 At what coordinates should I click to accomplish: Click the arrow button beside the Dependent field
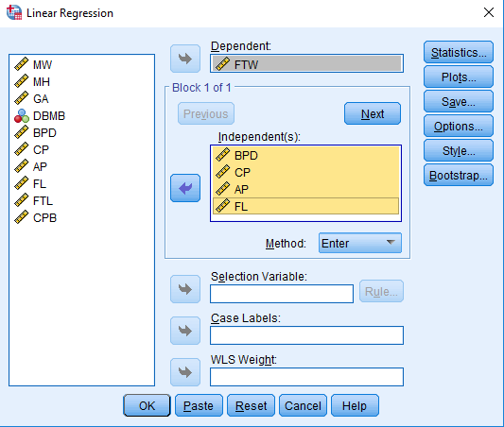[185, 59]
